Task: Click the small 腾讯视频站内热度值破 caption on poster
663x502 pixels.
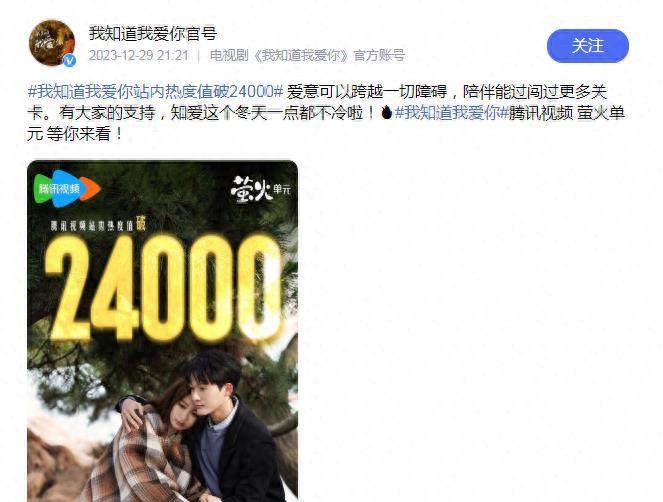Action: tap(98, 225)
